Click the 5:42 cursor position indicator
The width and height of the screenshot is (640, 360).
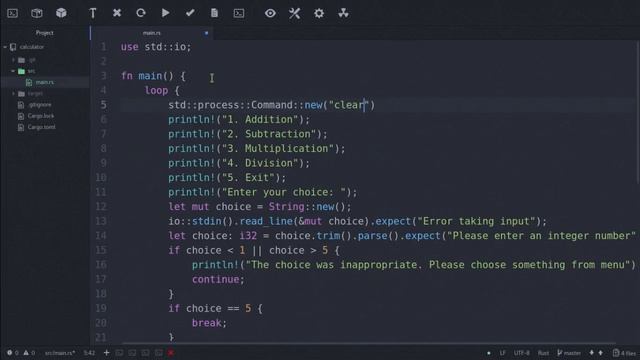(x=89, y=353)
